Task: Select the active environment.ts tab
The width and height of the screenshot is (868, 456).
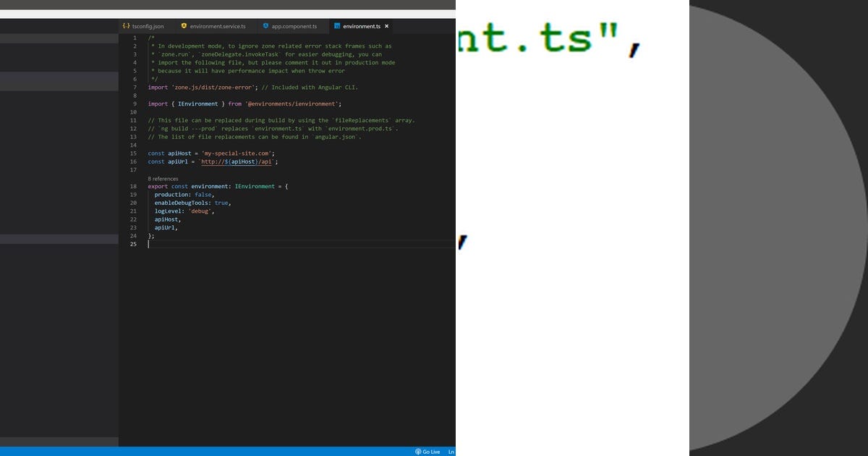Action: [362, 26]
